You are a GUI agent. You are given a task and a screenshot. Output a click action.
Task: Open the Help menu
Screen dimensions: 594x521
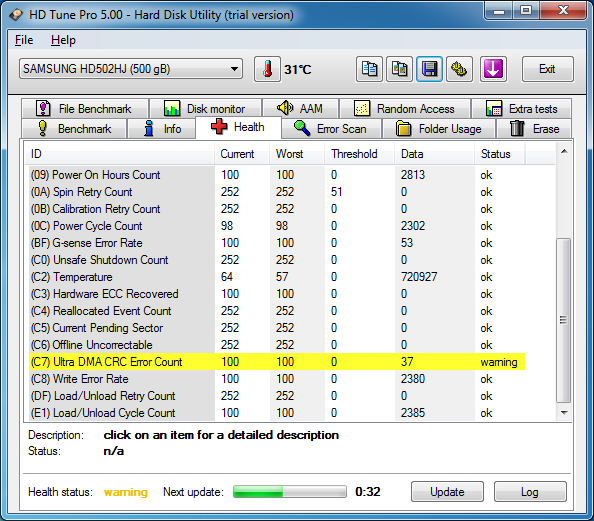coord(63,40)
